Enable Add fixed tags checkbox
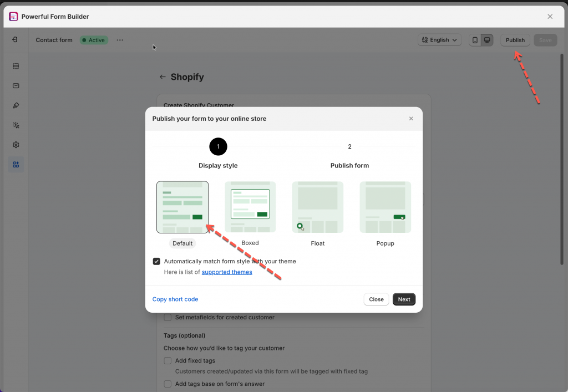The image size is (568, 392). [168, 361]
